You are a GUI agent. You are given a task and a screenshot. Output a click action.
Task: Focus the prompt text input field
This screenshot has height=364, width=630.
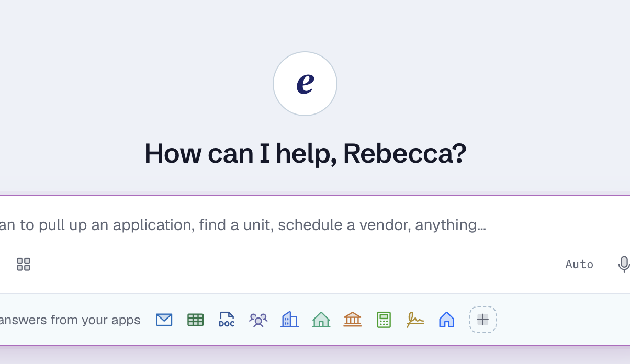click(x=315, y=225)
